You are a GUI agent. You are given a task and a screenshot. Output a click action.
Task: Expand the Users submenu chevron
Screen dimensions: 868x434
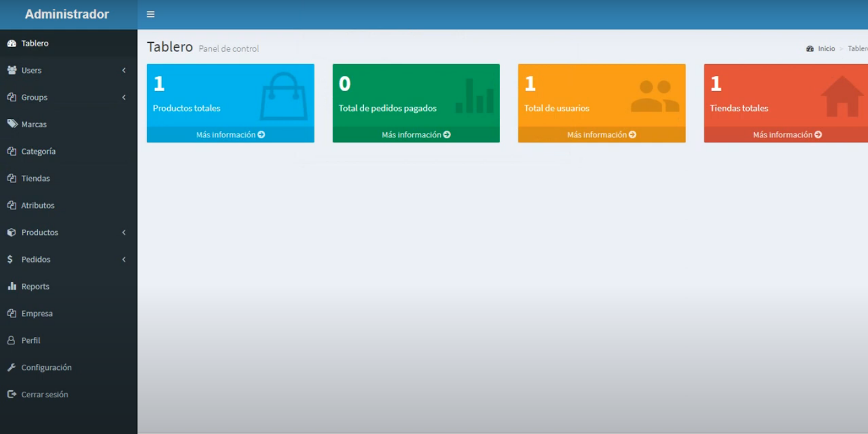pos(124,71)
